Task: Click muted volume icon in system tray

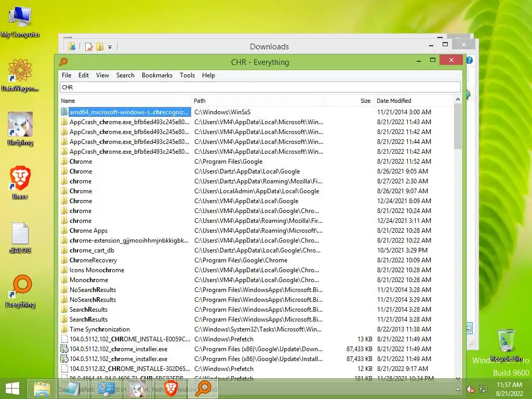Action: click(x=471, y=390)
